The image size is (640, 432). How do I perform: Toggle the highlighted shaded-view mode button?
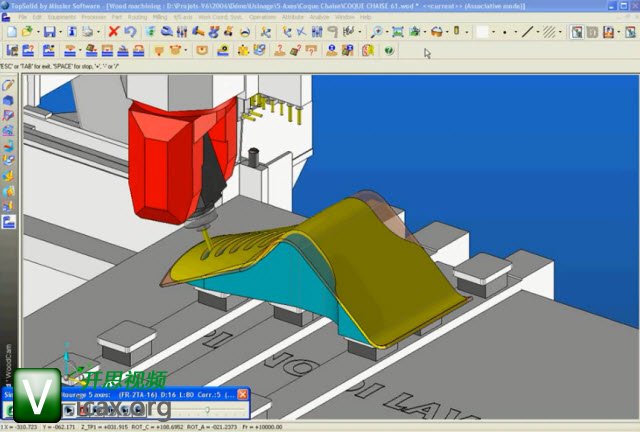pos(578,32)
